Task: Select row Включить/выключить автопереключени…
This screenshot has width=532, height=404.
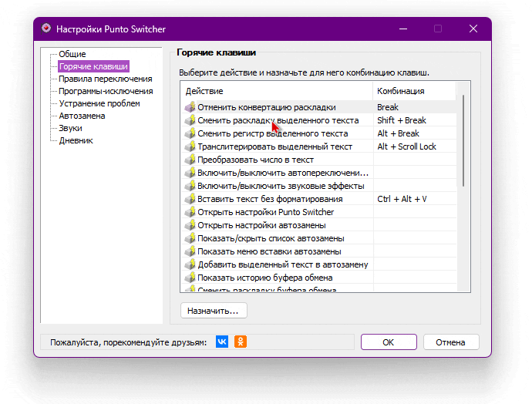Action: 319,173
